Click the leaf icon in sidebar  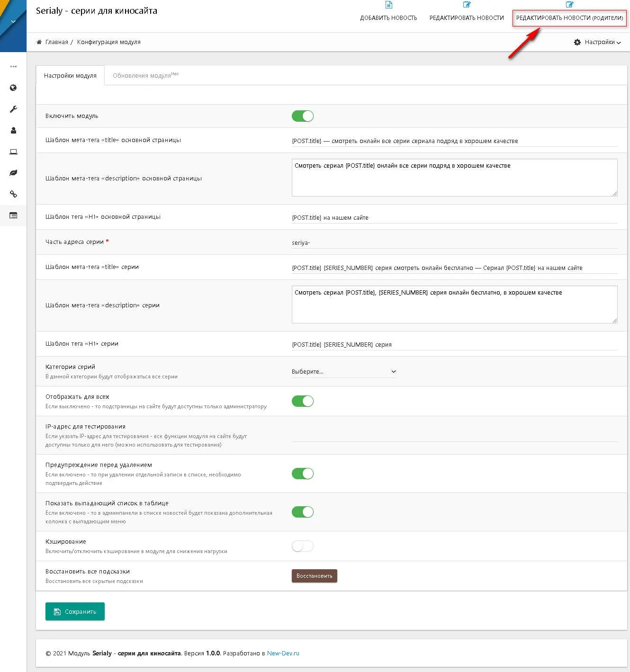pyautogui.click(x=13, y=173)
